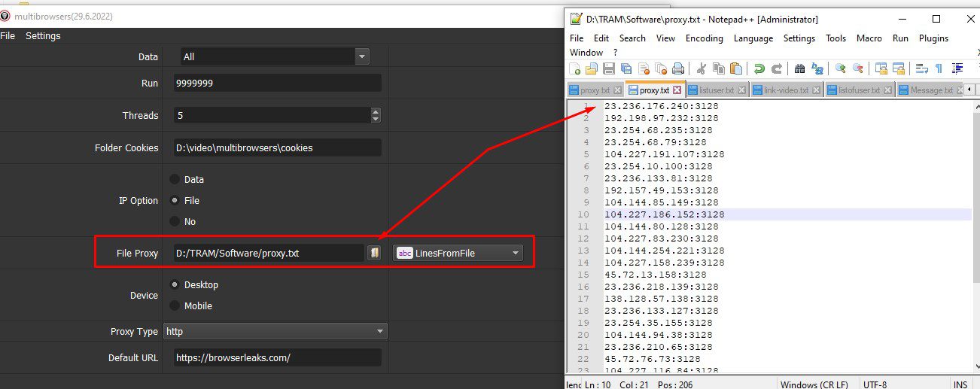Switch to the listofuser.txt tab
The image size is (980, 389).
[860, 90]
